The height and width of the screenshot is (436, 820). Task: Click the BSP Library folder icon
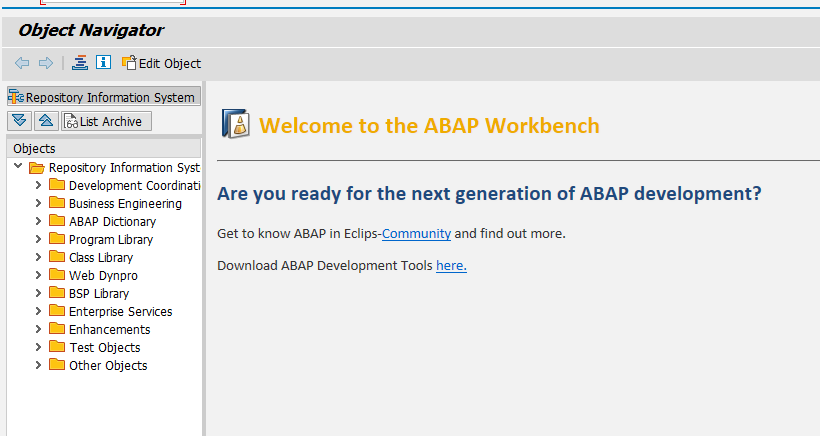57,293
